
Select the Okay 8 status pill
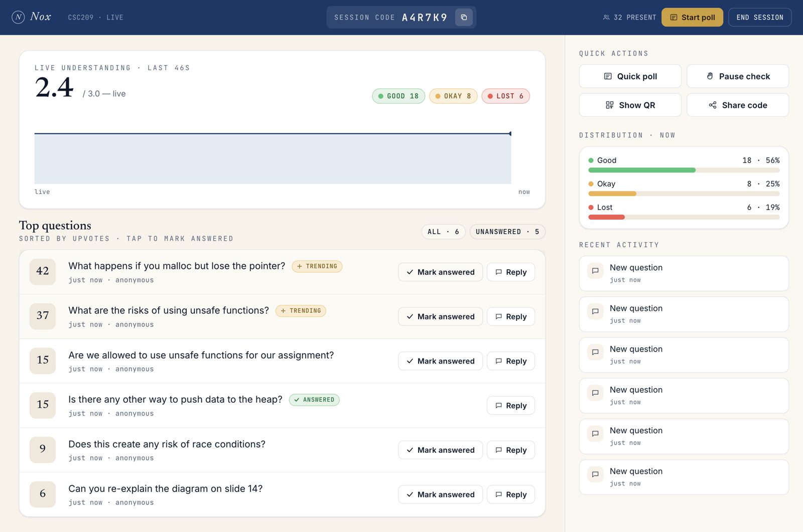point(453,96)
